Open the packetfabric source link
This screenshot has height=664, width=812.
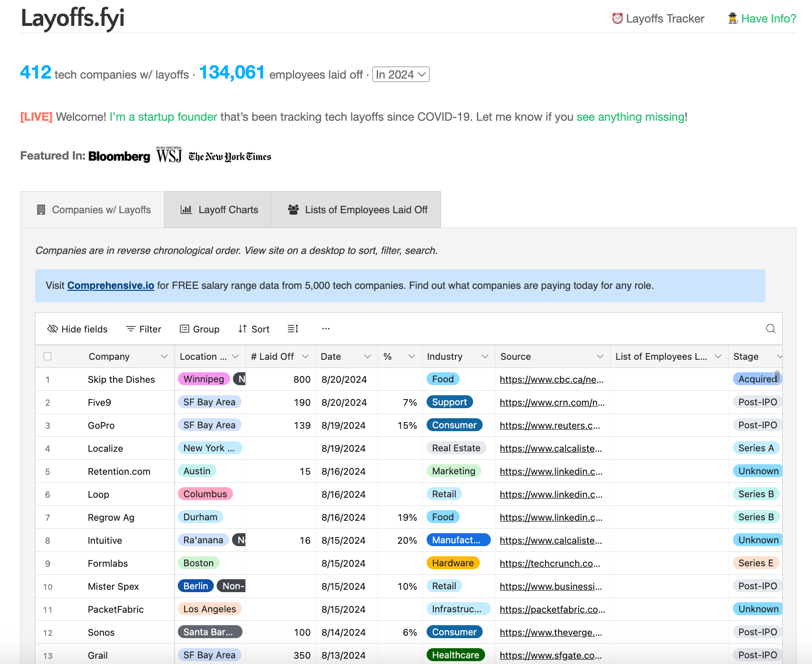point(552,609)
